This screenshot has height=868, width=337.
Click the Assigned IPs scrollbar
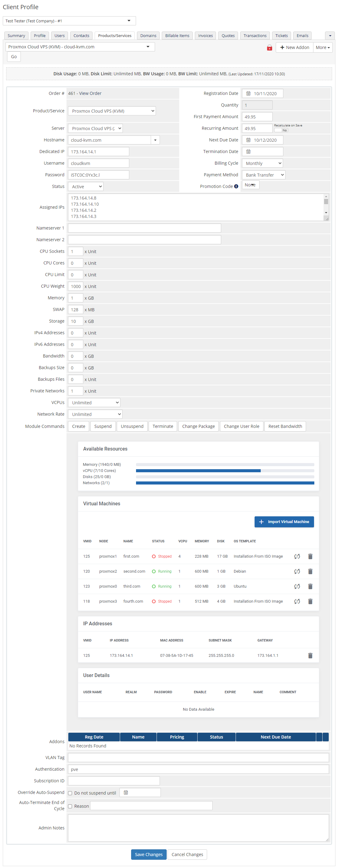pos(326,205)
